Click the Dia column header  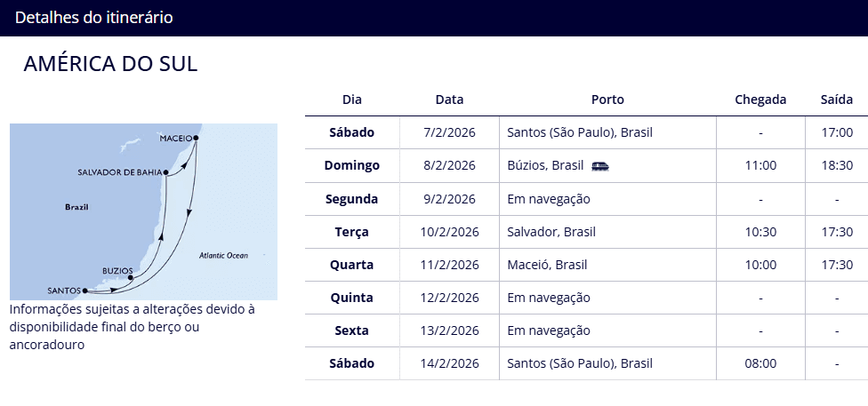(351, 100)
